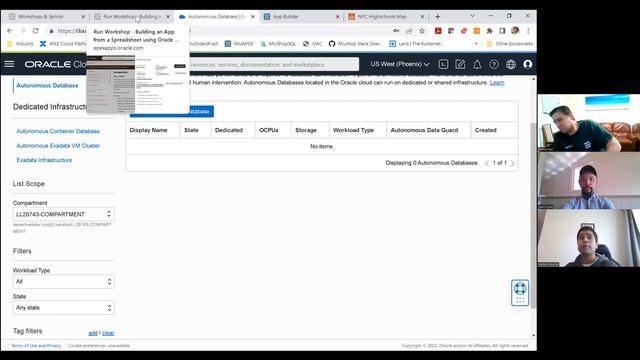Close the NYC Highschools Map tab
The height and width of the screenshot is (360, 640).
(x=422, y=17)
